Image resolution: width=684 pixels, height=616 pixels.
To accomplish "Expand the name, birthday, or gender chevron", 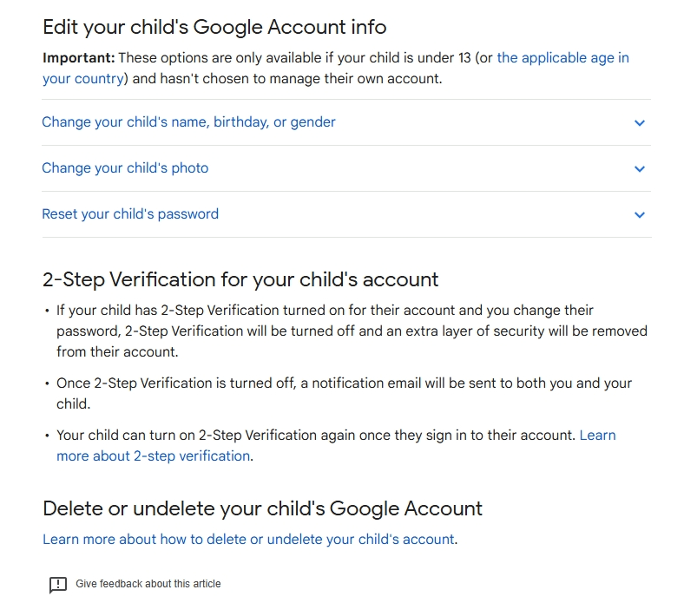I will pos(640,123).
